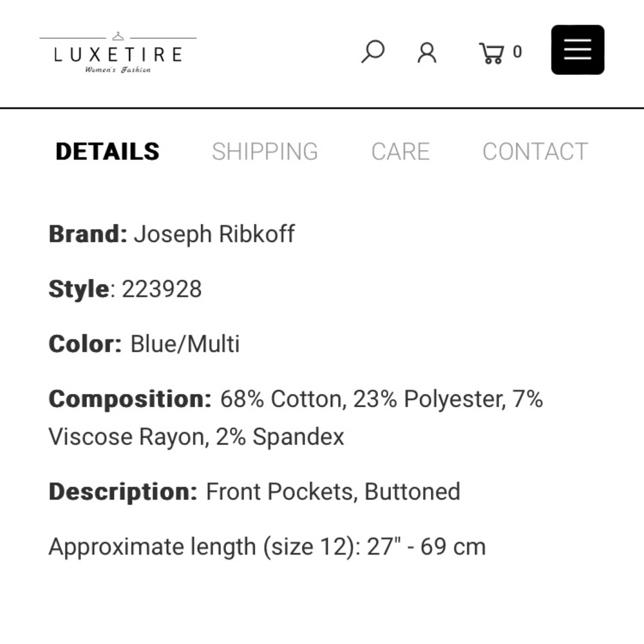This screenshot has width=644, height=644.
Task: Click the style number 223928
Action: (x=162, y=289)
